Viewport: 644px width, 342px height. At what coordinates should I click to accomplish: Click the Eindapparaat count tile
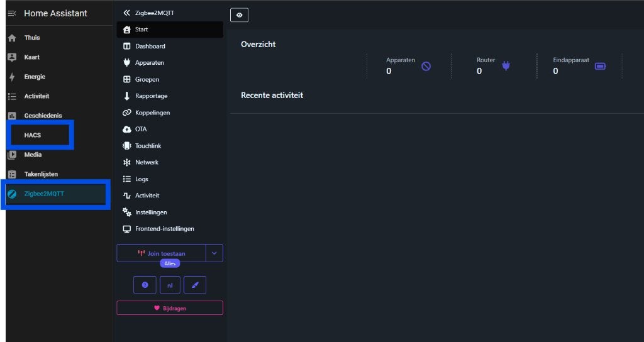point(579,65)
